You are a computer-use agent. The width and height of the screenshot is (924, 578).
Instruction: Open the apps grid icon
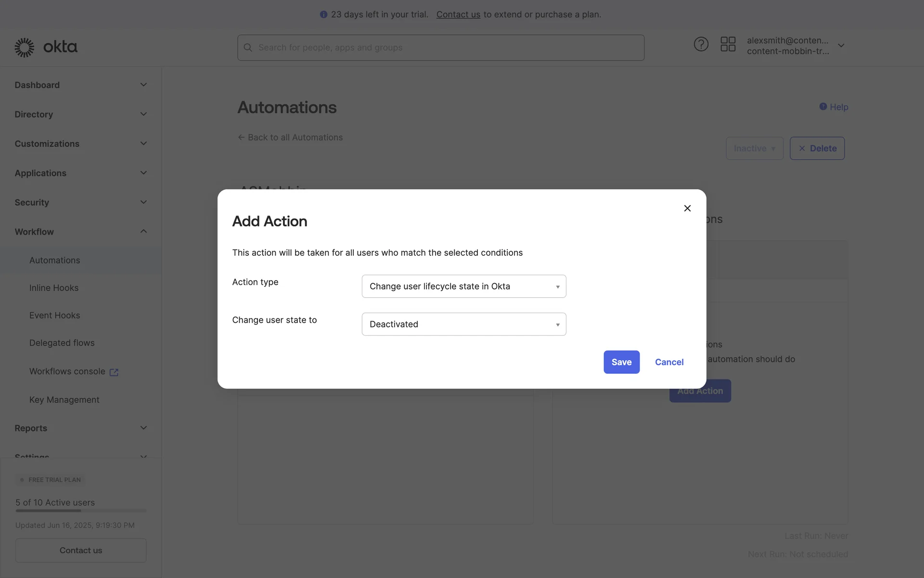tap(728, 44)
